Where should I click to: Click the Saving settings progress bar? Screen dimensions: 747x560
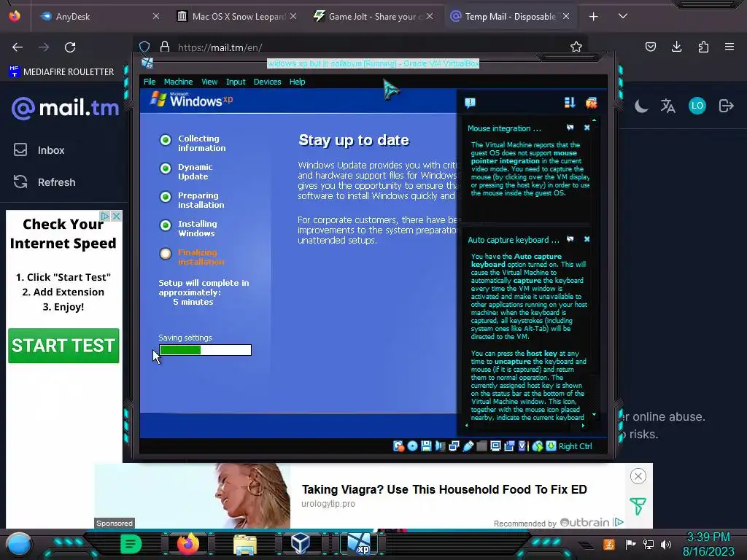[205, 350]
